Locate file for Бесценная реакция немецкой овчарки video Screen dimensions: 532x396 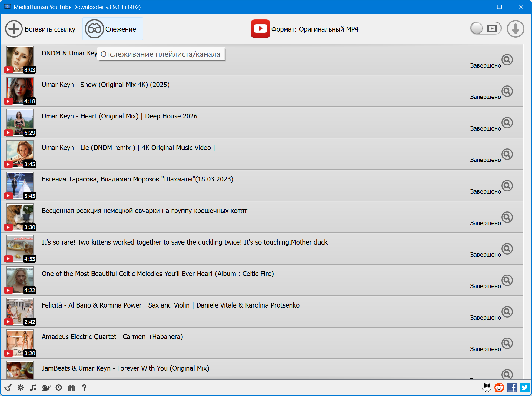(507, 217)
